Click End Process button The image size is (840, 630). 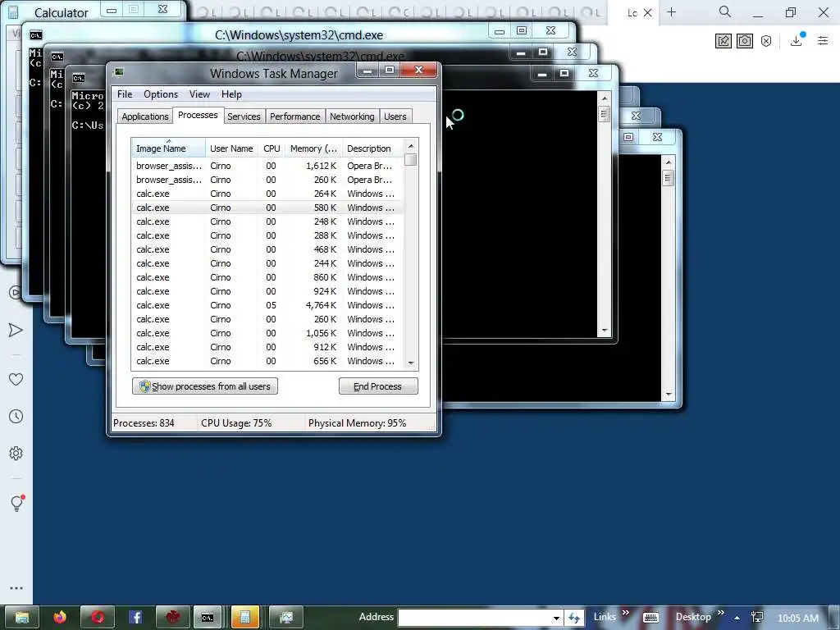[x=377, y=386]
